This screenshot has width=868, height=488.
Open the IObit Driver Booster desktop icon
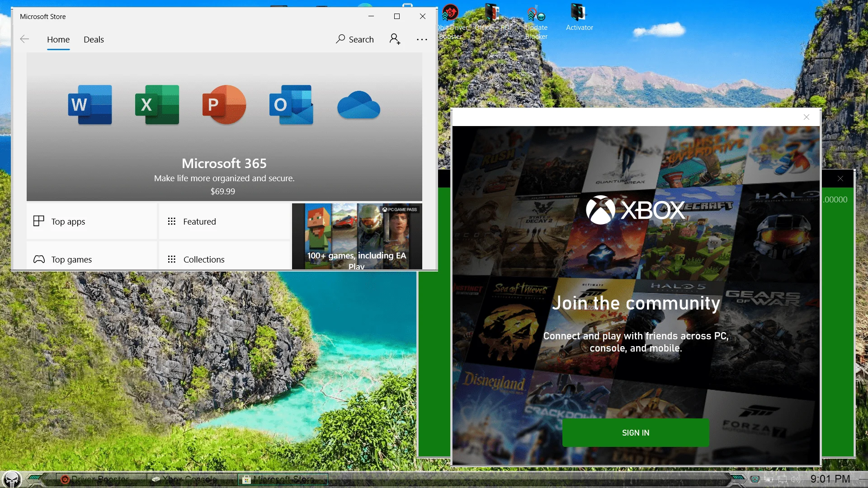coord(451,22)
